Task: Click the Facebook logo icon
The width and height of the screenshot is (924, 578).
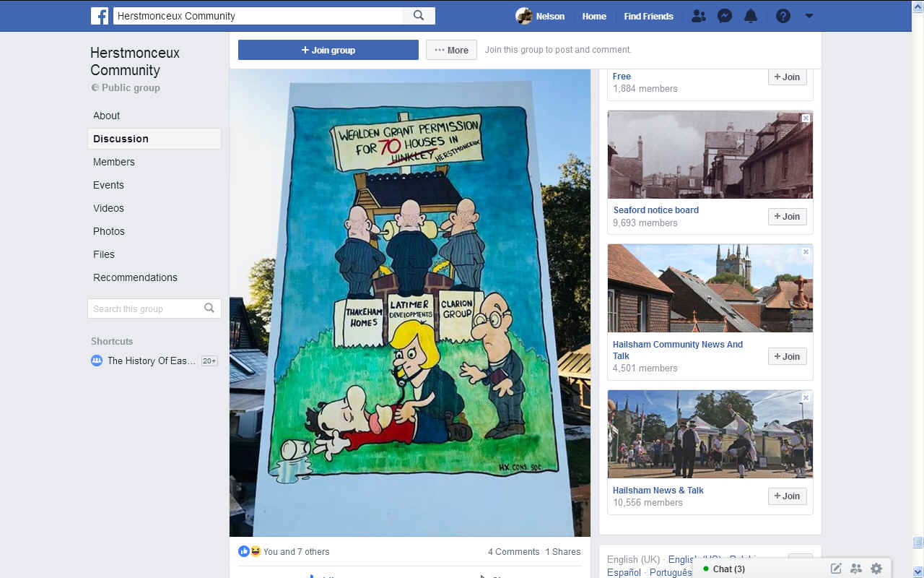Action: pos(100,16)
